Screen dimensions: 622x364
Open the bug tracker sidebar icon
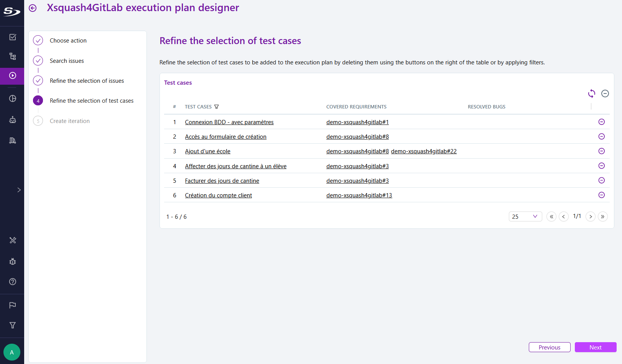[13, 261]
